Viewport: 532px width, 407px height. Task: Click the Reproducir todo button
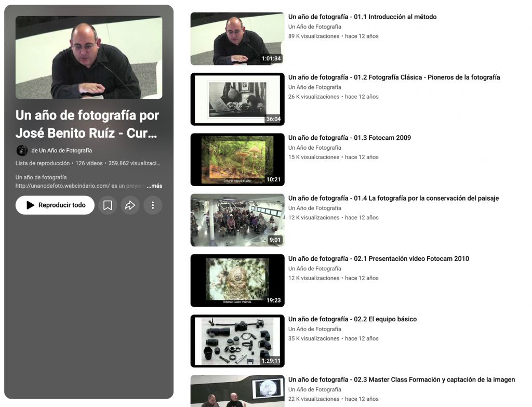click(55, 205)
